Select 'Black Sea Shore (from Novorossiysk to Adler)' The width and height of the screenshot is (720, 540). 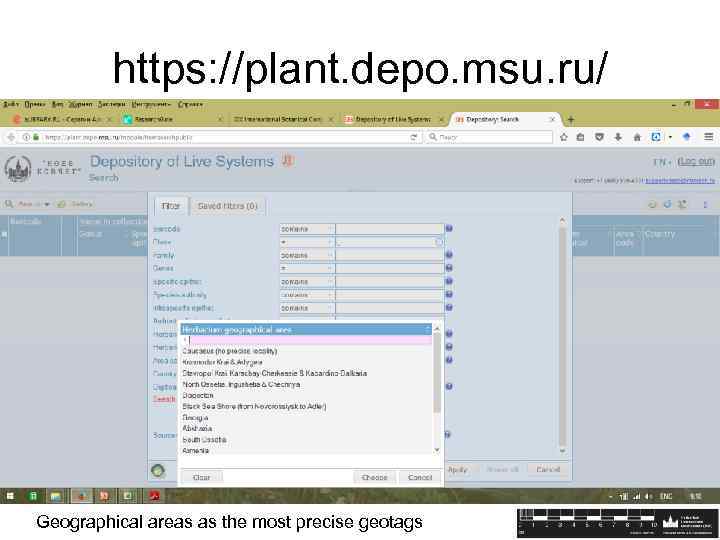[x=254, y=406]
